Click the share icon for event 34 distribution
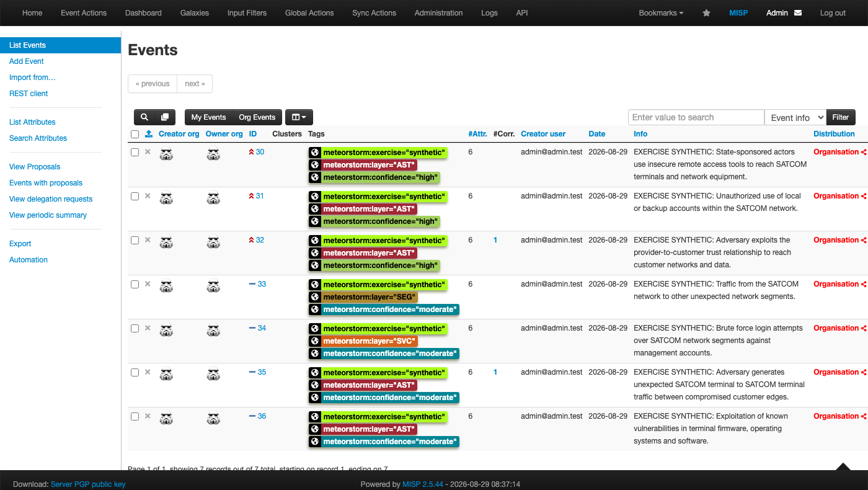Screen dimensions: 868x490 [864, 328]
